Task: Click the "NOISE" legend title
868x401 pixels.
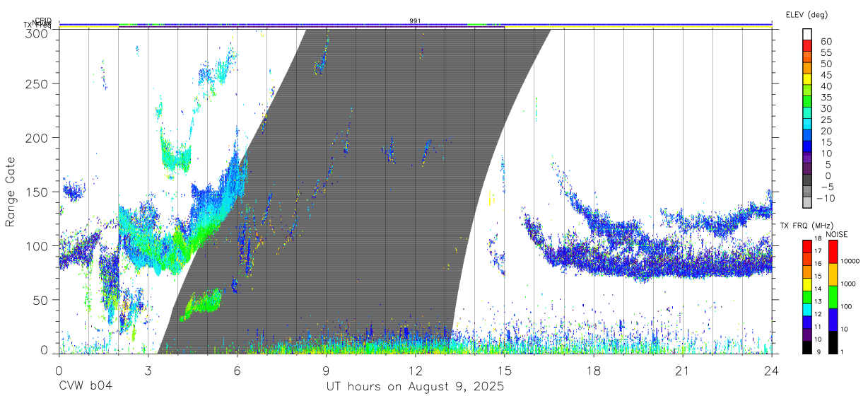Action: tap(838, 234)
